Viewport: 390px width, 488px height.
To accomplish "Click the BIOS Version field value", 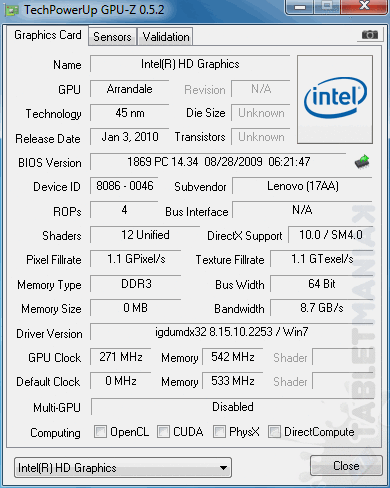I will [218, 162].
